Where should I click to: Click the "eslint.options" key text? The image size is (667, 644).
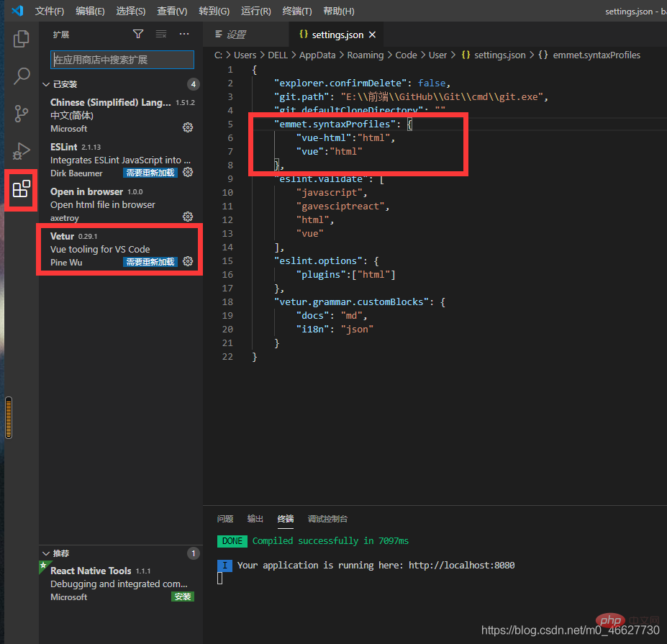point(318,260)
